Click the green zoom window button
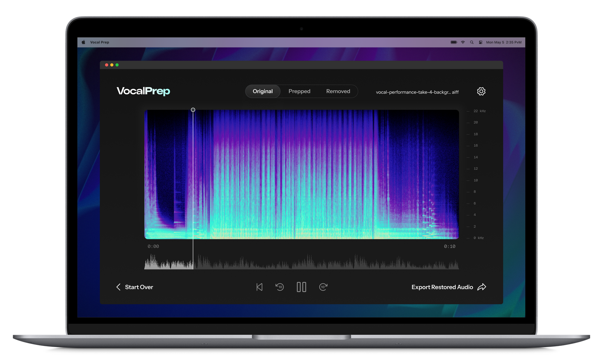Image resolution: width=603 pixels, height=364 pixels. pos(117,65)
